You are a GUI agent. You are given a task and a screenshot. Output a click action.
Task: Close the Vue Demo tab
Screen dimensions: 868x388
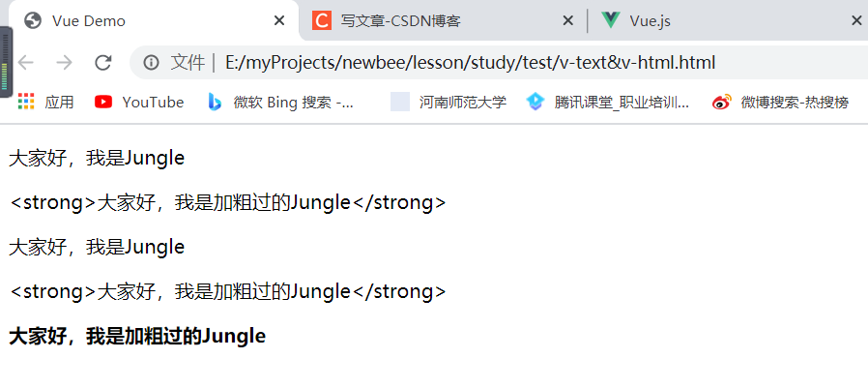click(x=279, y=21)
